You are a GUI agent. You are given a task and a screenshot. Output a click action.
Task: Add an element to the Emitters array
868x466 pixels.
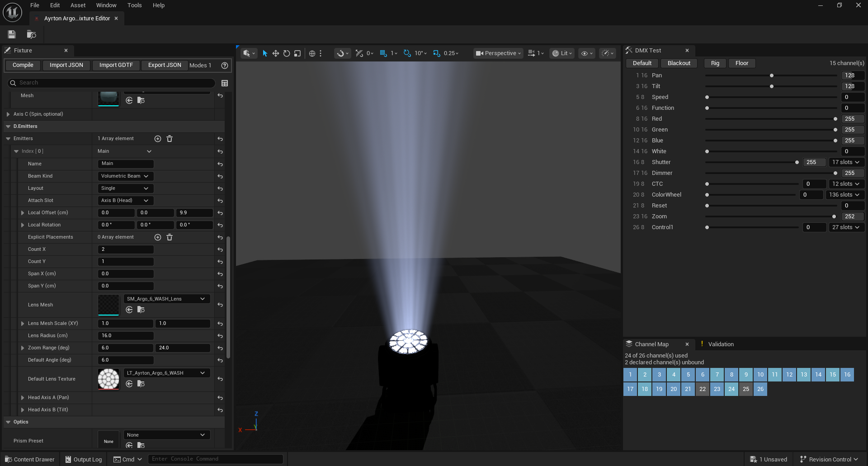click(158, 139)
